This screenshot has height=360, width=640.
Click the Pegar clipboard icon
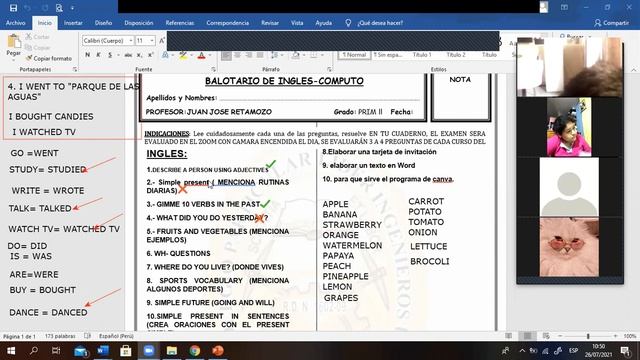(13, 41)
